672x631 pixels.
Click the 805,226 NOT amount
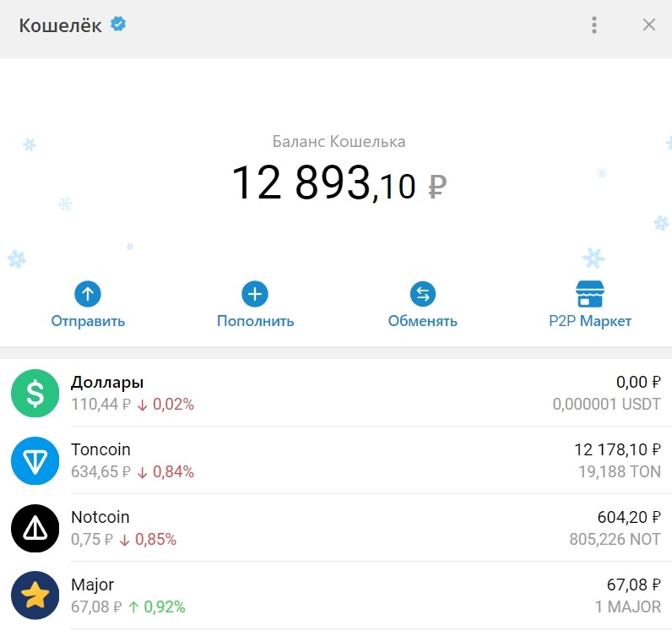[x=615, y=539]
